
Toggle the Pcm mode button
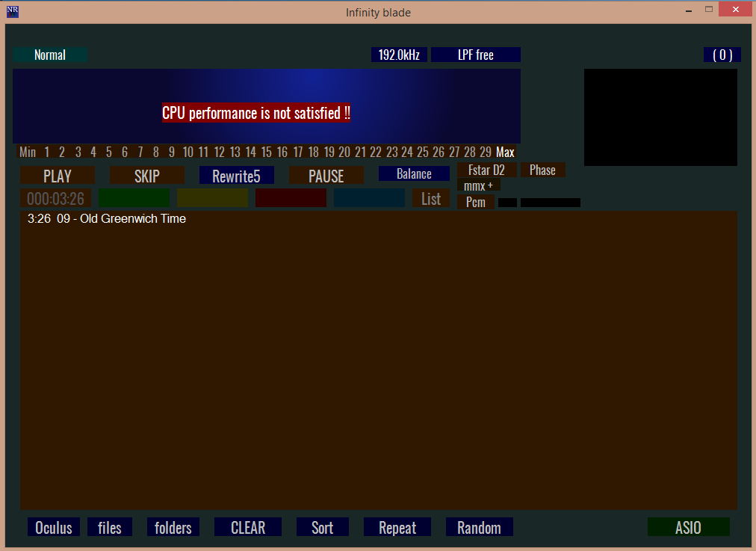point(476,202)
